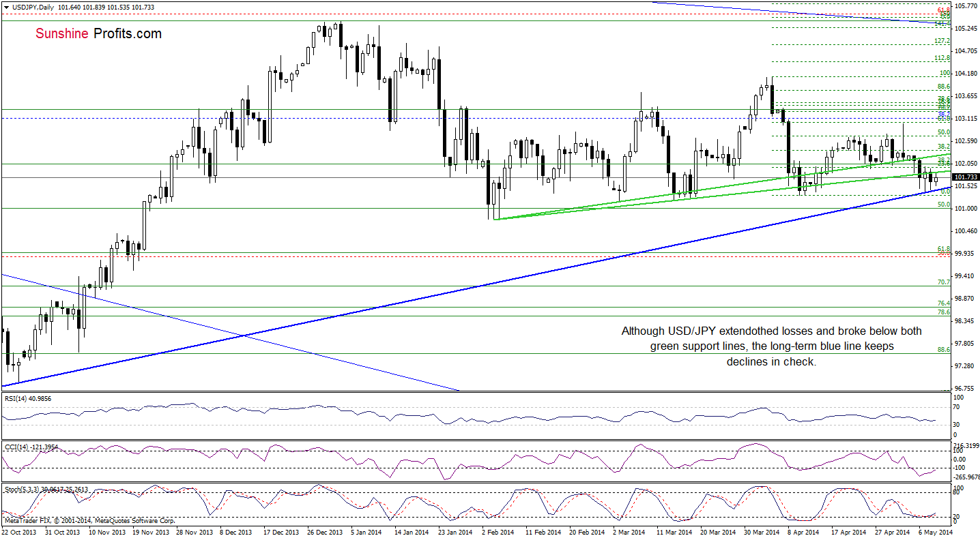Click the 99.935 price axis label
The height and width of the screenshot is (538, 980).
click(x=964, y=254)
